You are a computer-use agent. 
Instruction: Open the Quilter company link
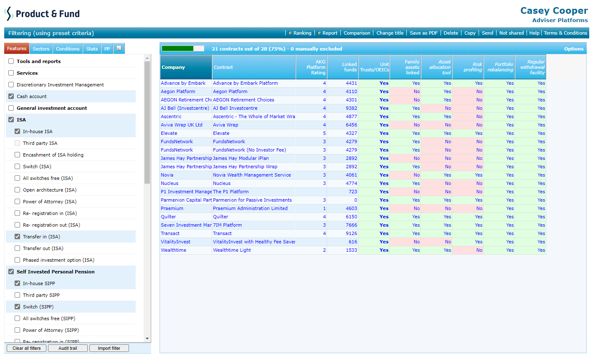(x=168, y=217)
